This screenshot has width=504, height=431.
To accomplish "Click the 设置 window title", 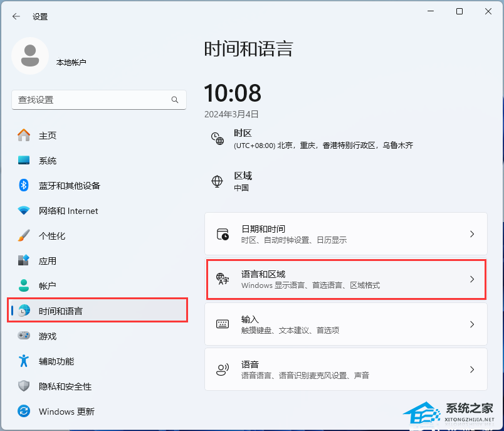I will (40, 17).
